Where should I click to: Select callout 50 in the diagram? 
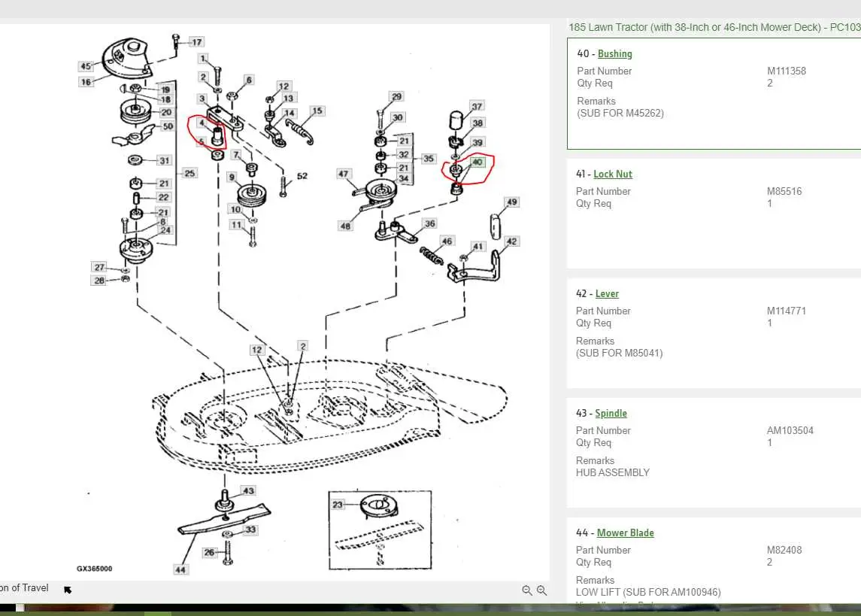(168, 126)
